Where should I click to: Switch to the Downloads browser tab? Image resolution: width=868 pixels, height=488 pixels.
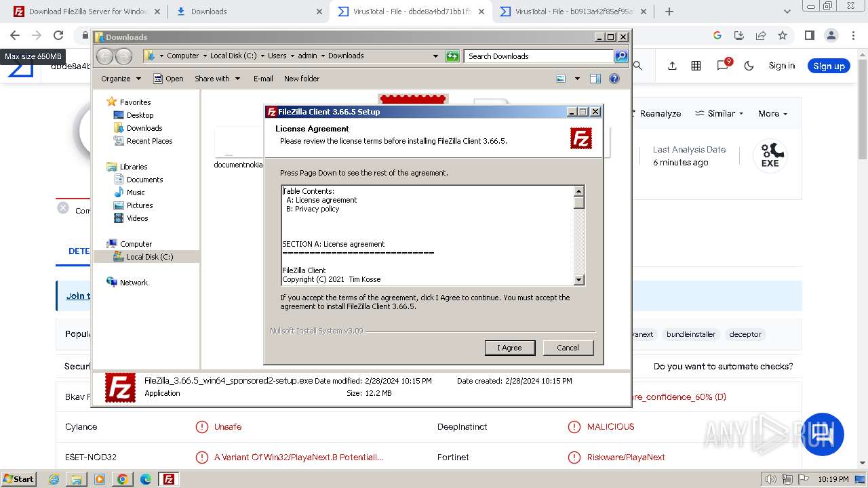(x=249, y=12)
